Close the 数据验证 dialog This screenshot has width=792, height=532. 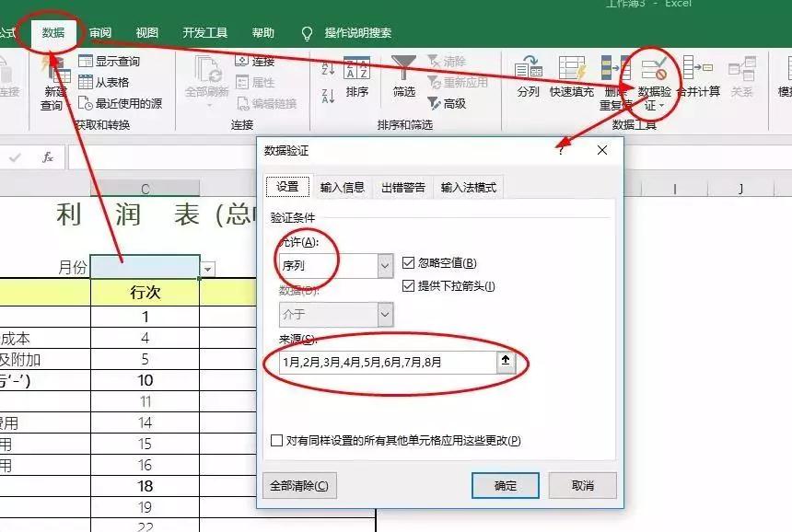click(x=602, y=150)
